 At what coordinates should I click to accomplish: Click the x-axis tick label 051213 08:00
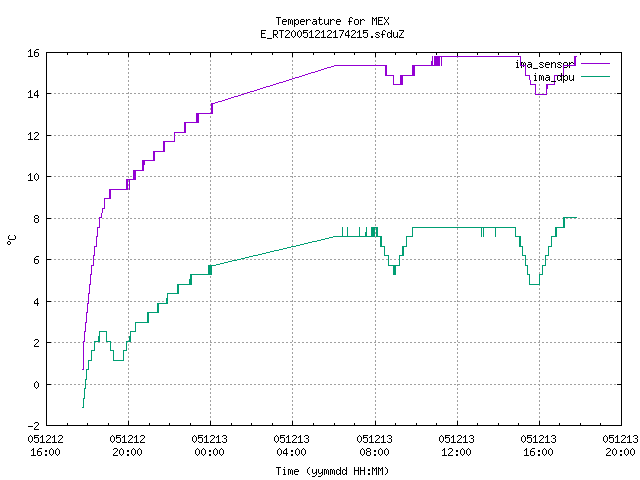click(375, 446)
